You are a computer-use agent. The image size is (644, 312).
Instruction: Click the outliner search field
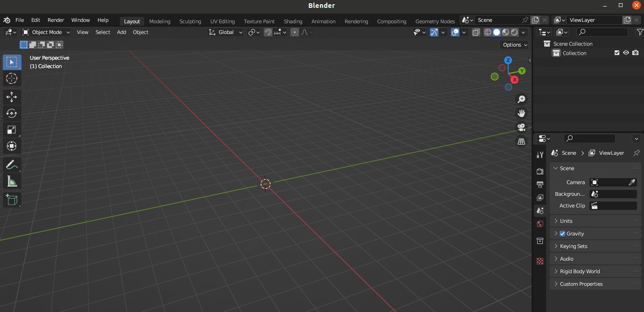coord(602,32)
